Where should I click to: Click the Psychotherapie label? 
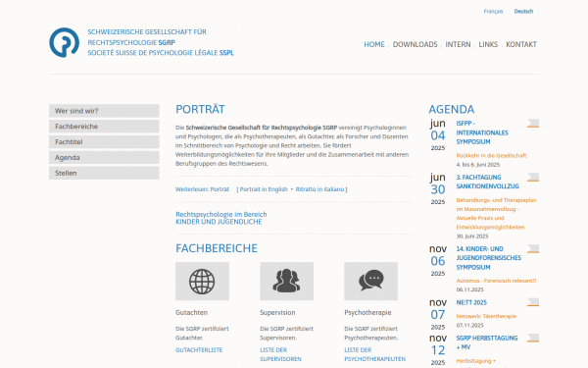[367, 312]
